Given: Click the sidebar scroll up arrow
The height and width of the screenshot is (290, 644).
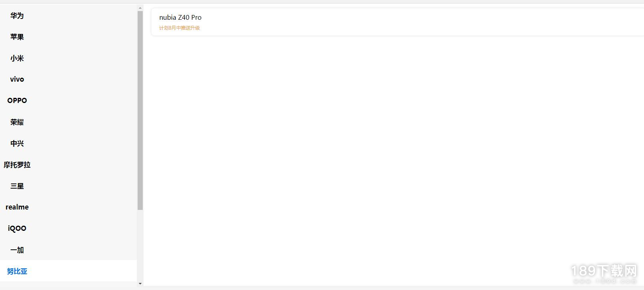Looking at the screenshot, I should click(x=140, y=7).
